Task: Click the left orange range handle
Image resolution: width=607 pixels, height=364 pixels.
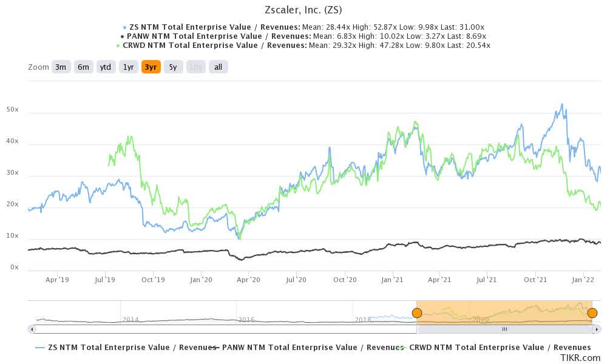Action: (418, 312)
